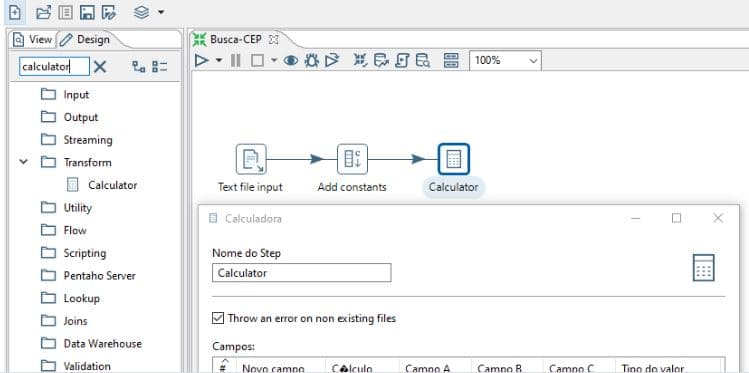This screenshot has width=749, height=373.
Task: Explore database icon in toolbar
Action: coord(423,61)
